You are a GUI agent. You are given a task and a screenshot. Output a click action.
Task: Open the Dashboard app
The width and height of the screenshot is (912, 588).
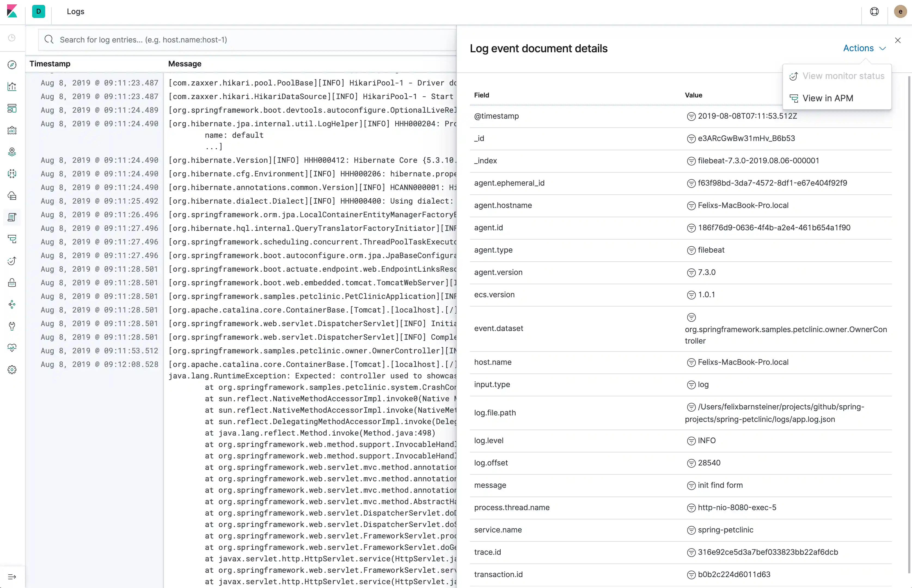point(12,108)
